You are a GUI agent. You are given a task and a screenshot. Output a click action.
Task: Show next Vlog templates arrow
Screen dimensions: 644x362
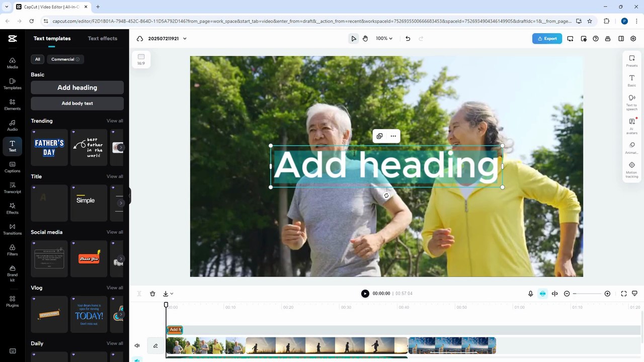pos(121,314)
